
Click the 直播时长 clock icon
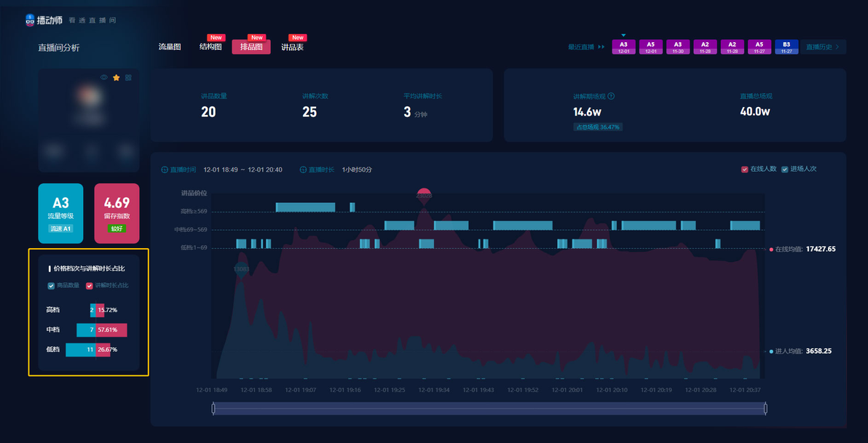point(303,169)
